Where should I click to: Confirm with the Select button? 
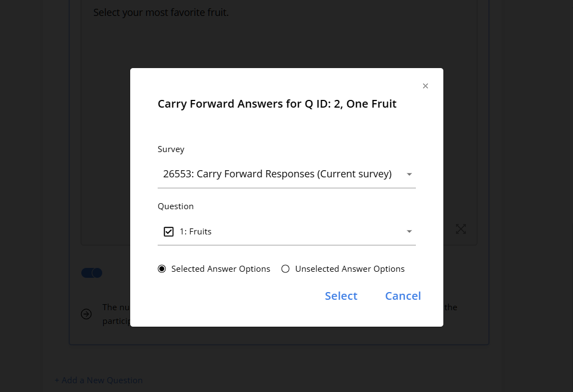tap(341, 296)
